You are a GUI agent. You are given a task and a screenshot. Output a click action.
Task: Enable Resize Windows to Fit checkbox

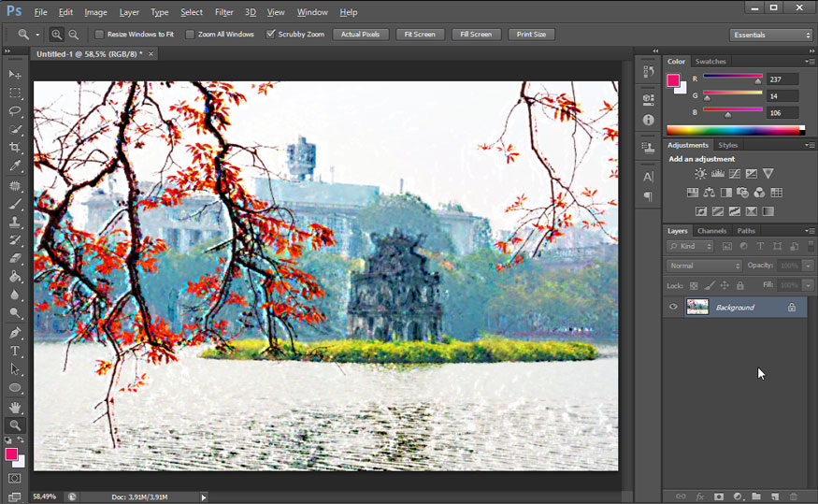100,35
